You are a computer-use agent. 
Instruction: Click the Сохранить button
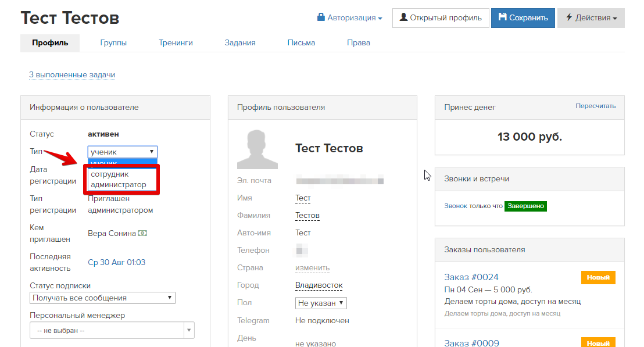[523, 17]
